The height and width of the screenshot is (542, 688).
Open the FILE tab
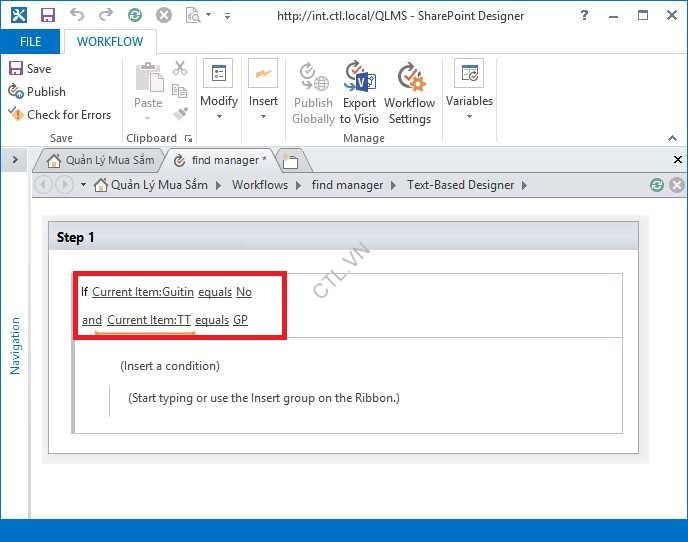(31, 42)
